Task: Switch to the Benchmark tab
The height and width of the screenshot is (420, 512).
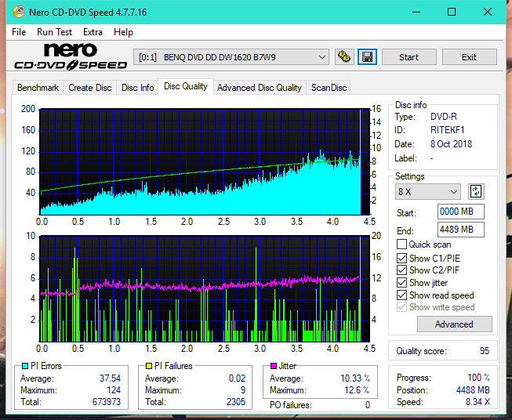Action: coord(38,88)
